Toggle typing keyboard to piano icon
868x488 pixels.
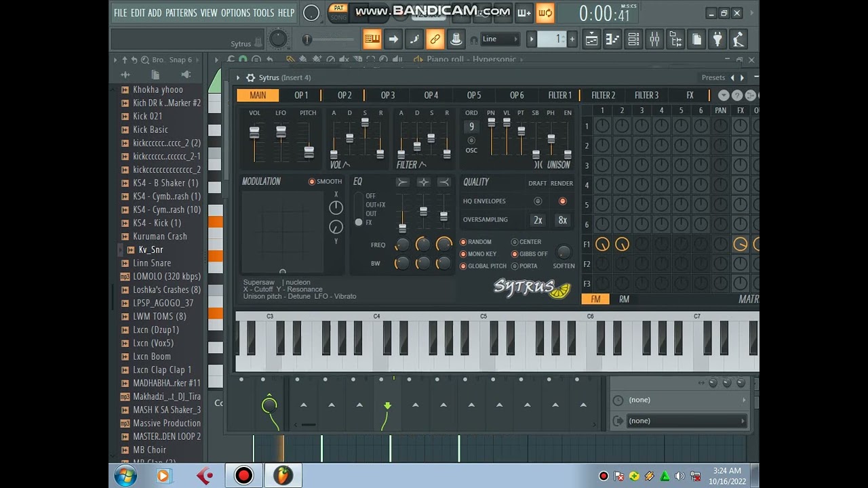click(372, 39)
